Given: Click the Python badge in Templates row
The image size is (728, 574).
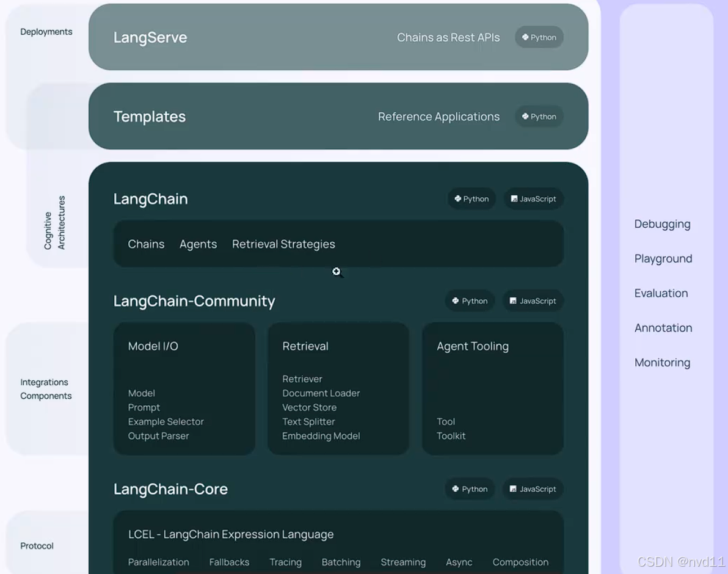Looking at the screenshot, I should click(x=539, y=117).
